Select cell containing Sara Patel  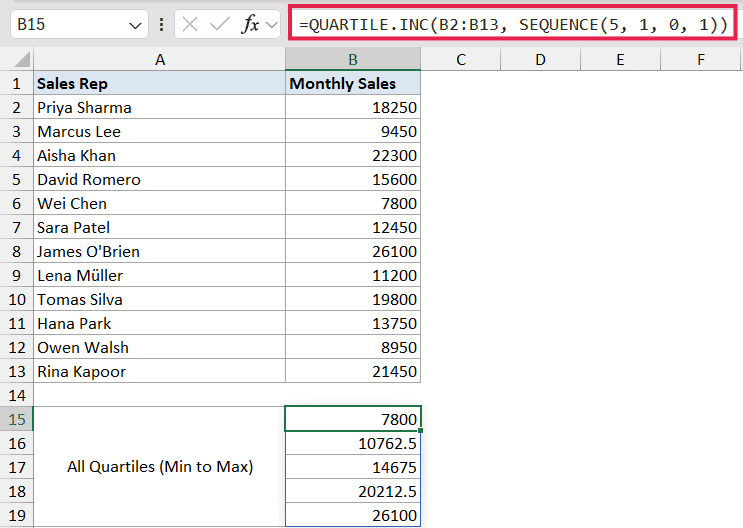160,228
